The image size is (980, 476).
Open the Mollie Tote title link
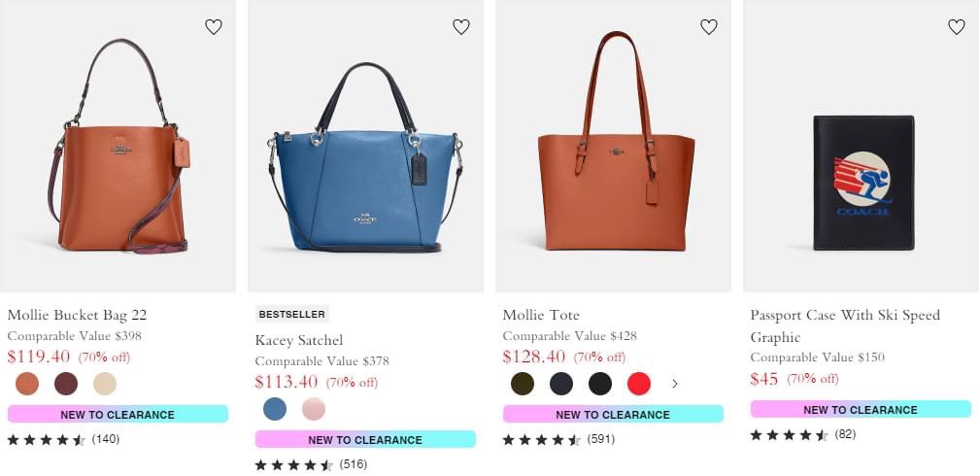coord(541,315)
